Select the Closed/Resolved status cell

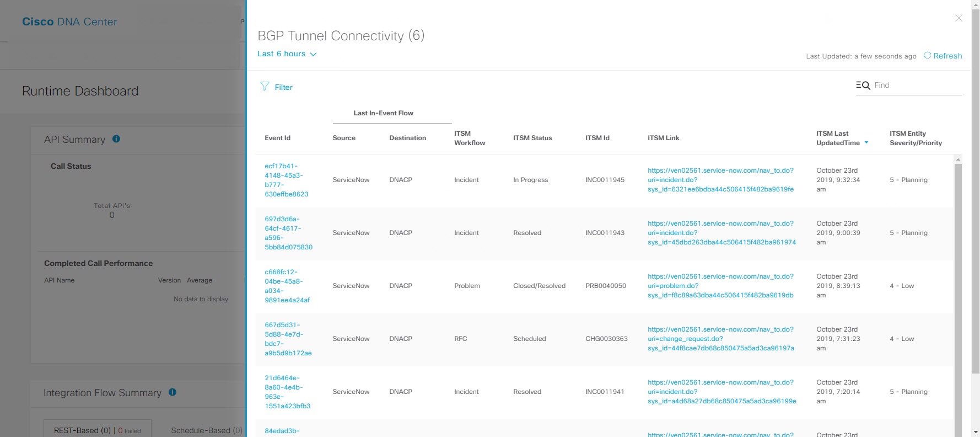(x=539, y=286)
